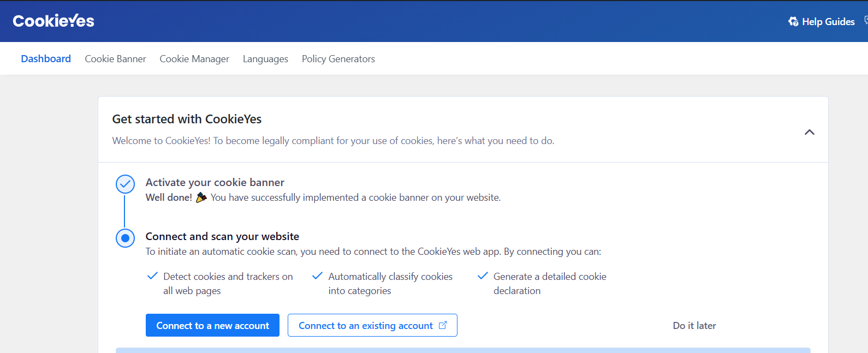Click the checkmark beside Automatically classify cookies
The image size is (868, 353).
(317, 276)
